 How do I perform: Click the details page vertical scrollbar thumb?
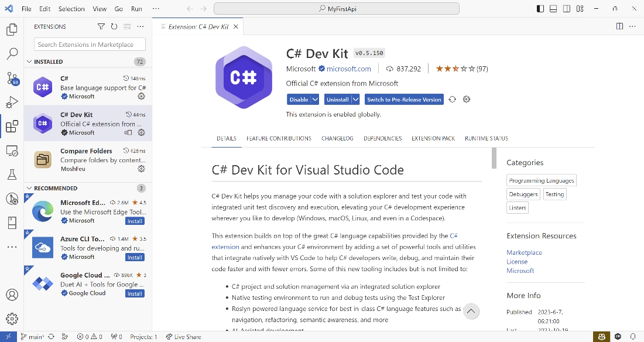tap(494, 158)
